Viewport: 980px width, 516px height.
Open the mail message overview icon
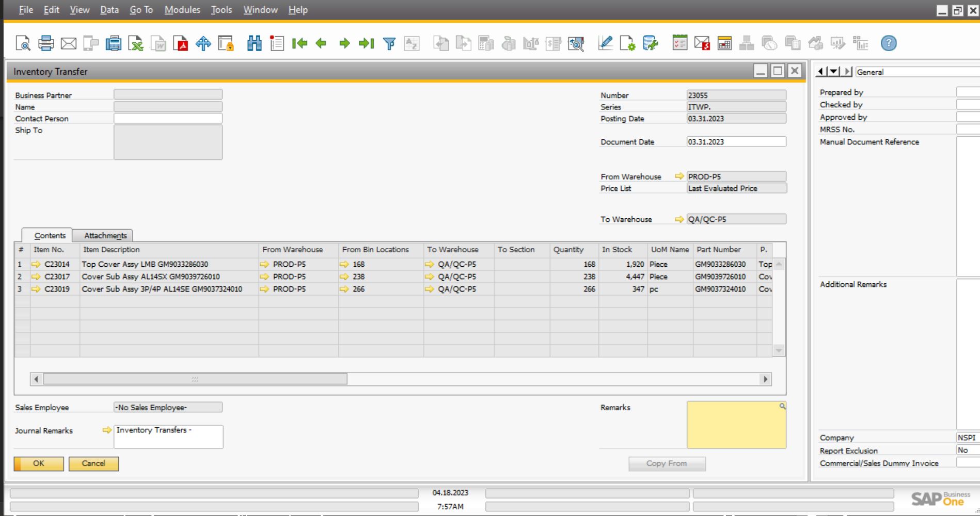pyautogui.click(x=702, y=43)
